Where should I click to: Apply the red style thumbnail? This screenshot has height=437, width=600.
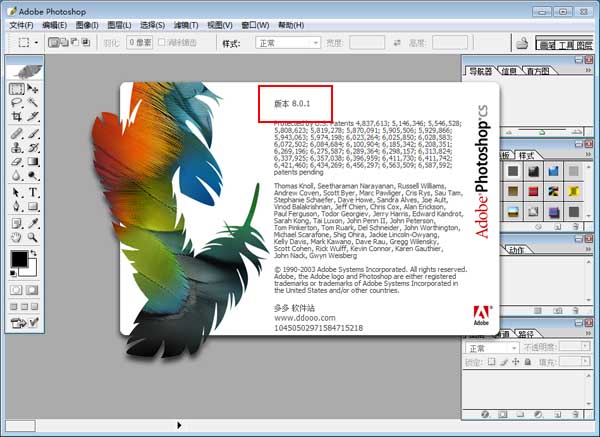pyautogui.click(x=533, y=191)
